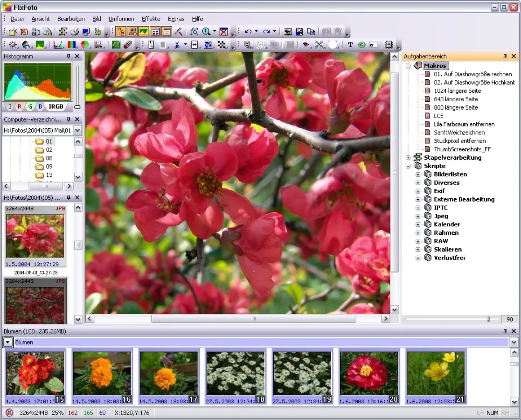
Task: Open the Extras menu
Action: click(x=176, y=19)
